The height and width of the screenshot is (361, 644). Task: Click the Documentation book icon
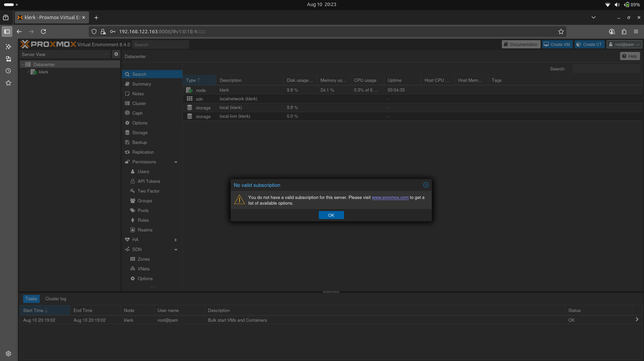[x=506, y=44]
